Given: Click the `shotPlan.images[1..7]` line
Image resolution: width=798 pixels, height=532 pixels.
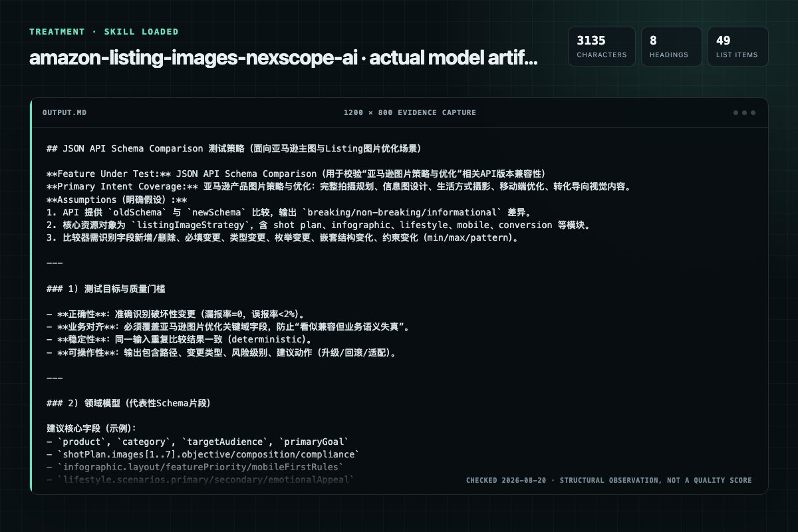Looking at the screenshot, I should pyautogui.click(x=203, y=454).
